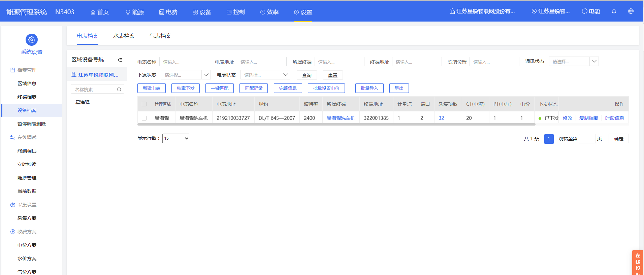Open the 控制 menu
Image resolution: width=644 pixels, height=275 pixels.
(x=236, y=12)
